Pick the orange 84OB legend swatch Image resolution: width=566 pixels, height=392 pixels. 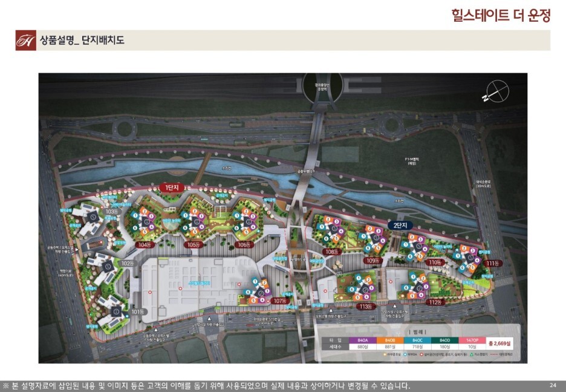point(390,341)
